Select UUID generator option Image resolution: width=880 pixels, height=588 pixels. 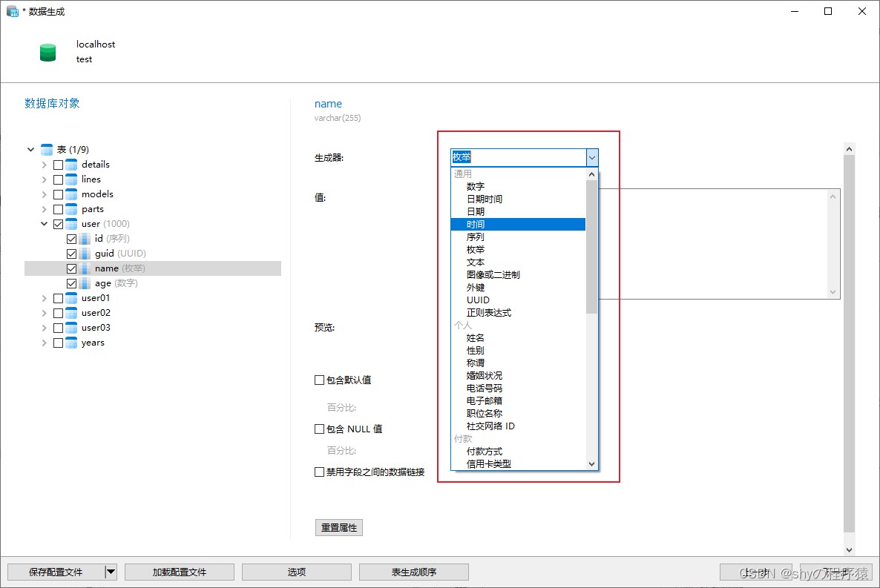518,300
